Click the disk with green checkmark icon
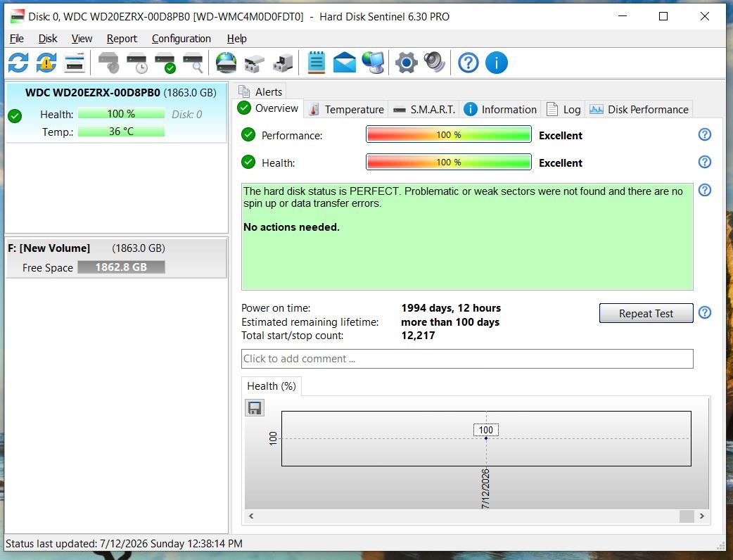Screen dimensions: 733x560 (x=165, y=63)
